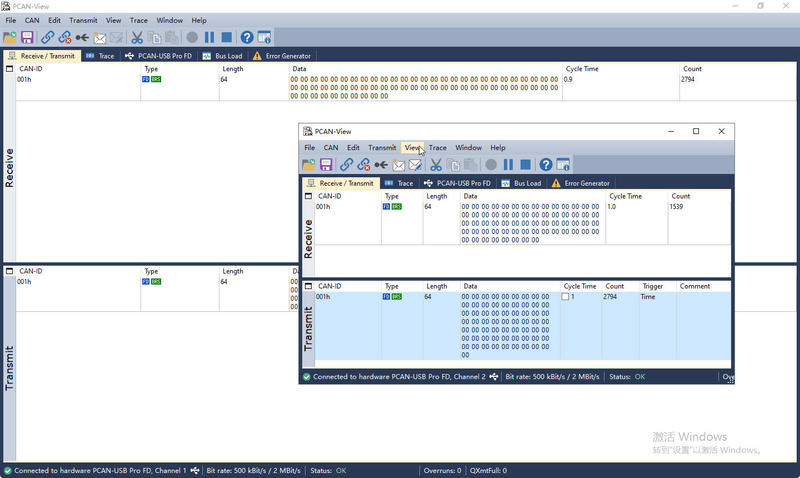The image size is (800, 478).
Task: Switch to Trace tab in background window
Action: tap(101, 56)
